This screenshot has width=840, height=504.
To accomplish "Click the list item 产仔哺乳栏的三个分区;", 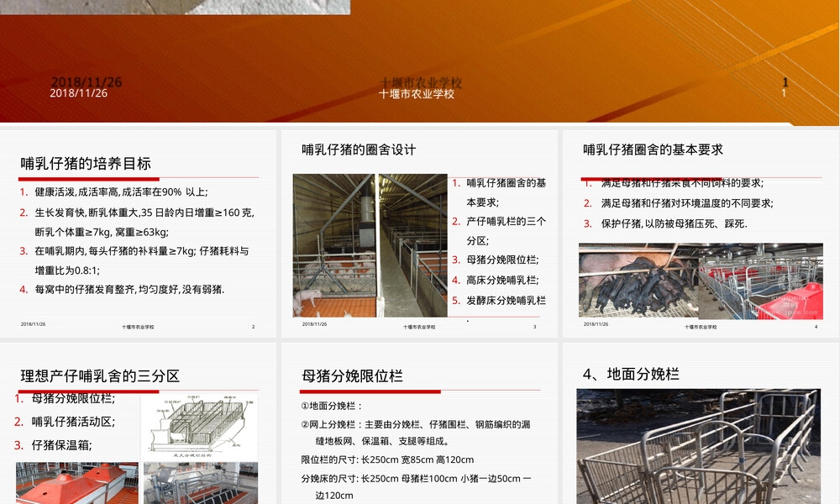I will (506, 231).
